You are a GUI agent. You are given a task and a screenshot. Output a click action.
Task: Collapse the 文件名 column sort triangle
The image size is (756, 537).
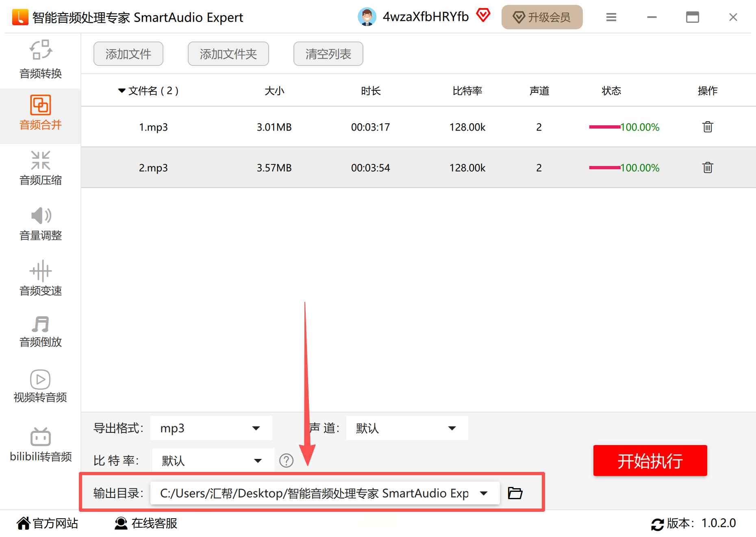pyautogui.click(x=122, y=91)
